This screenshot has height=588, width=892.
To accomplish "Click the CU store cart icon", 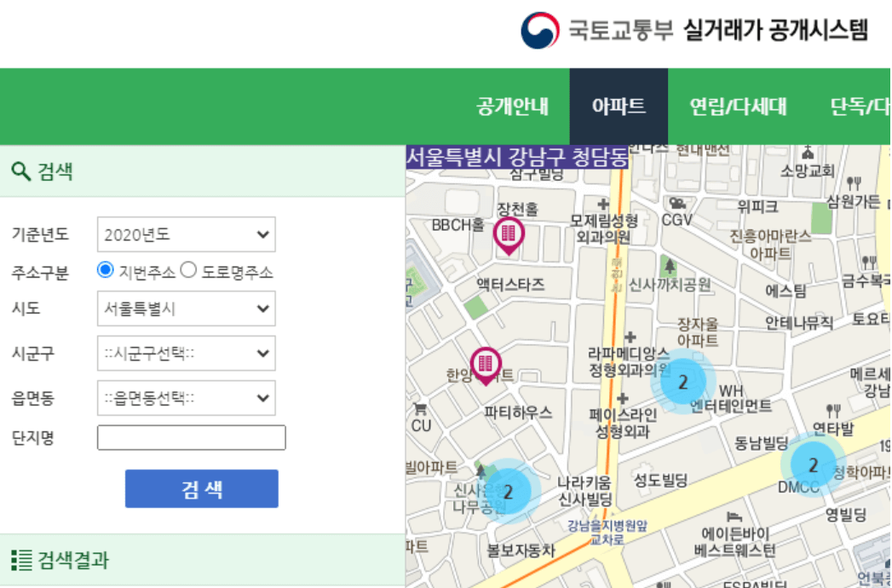I will click(420, 408).
